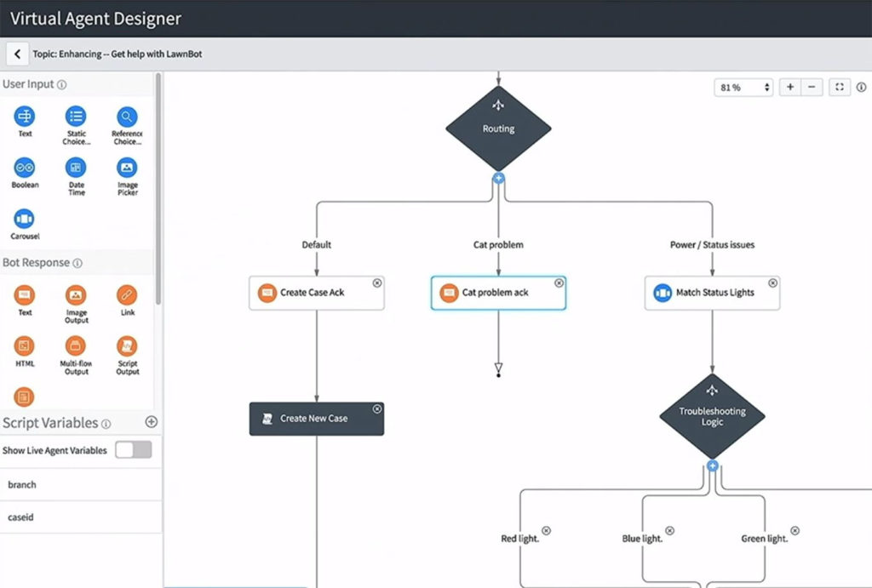Screen dimensions: 872x588
Task: Collapse topic view with back chevron
Action: 17,53
